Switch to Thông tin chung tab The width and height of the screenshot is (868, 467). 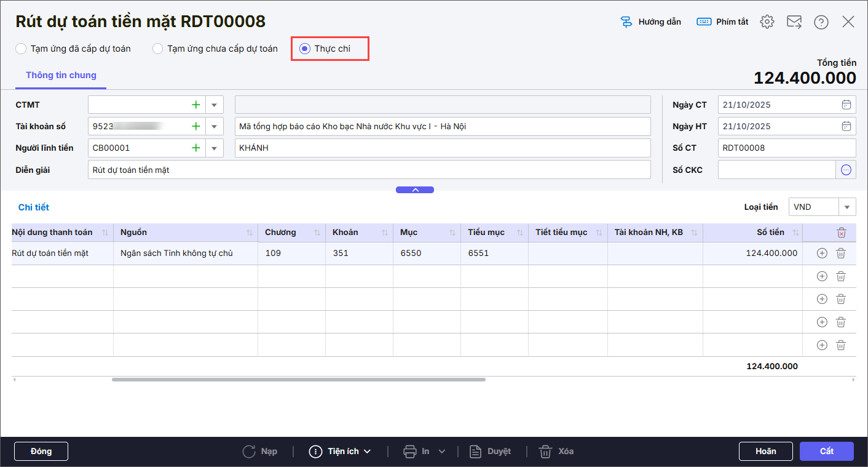pyautogui.click(x=61, y=75)
